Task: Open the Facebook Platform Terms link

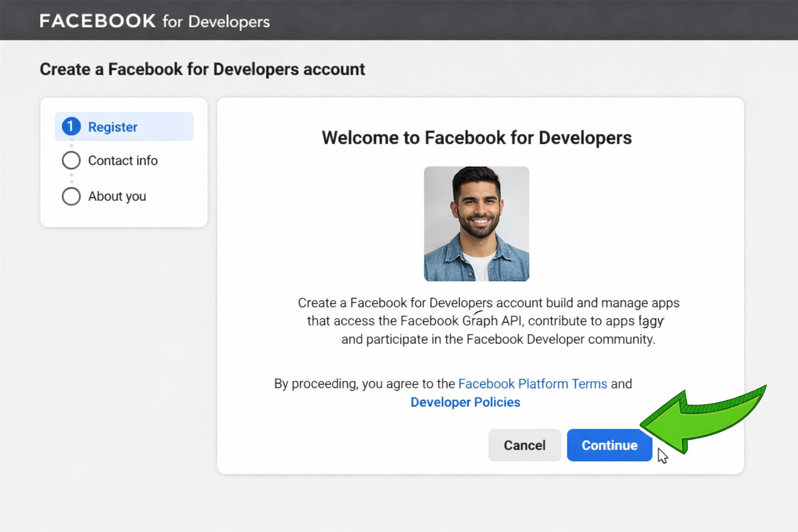Action: [533, 384]
